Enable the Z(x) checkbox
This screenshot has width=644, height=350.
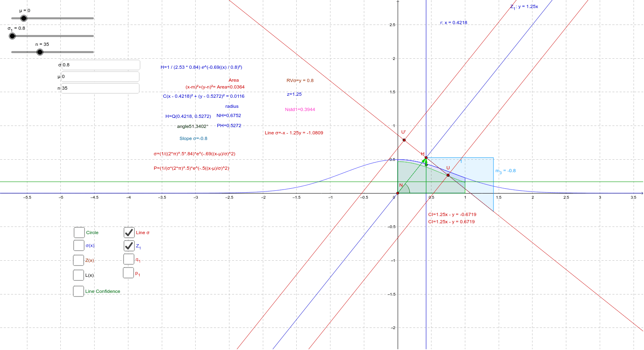[78, 260]
